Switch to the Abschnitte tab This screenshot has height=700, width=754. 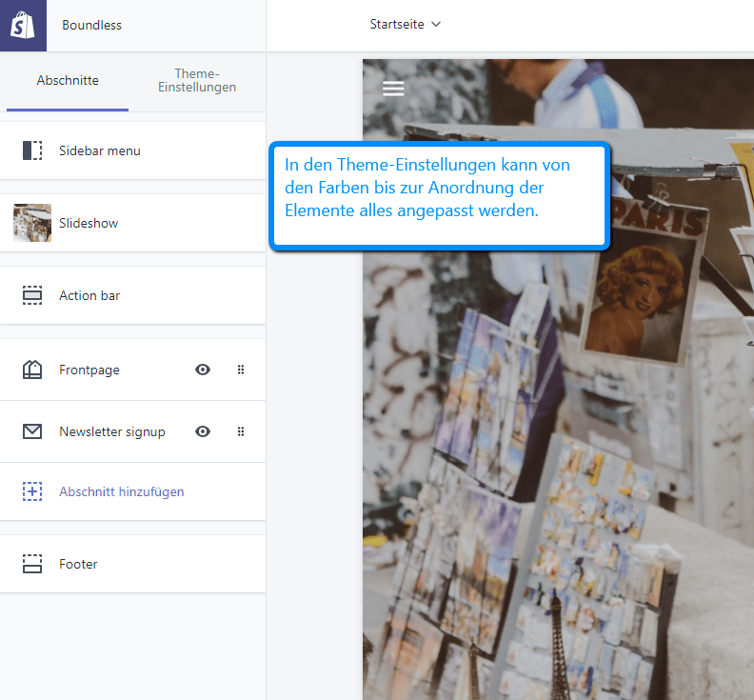[x=68, y=80]
